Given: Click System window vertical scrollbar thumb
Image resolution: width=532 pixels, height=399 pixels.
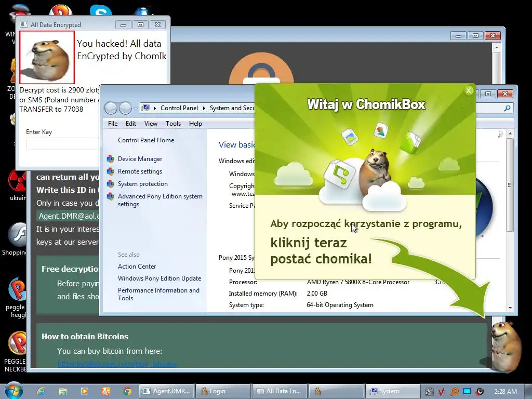Looking at the screenshot, I should 510,185.
